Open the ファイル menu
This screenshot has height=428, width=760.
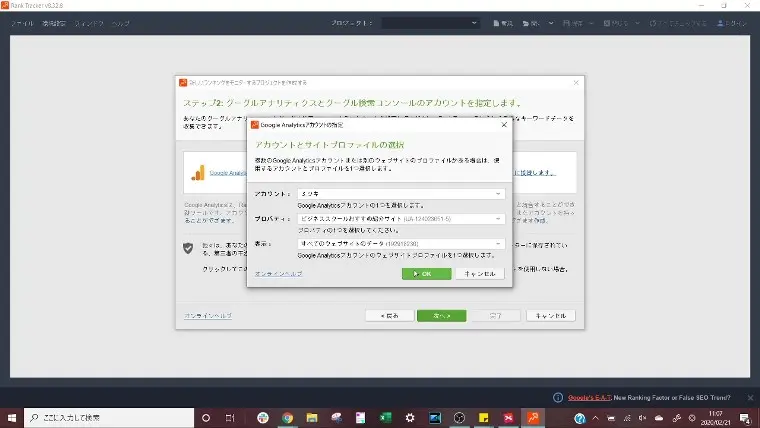(x=22, y=22)
